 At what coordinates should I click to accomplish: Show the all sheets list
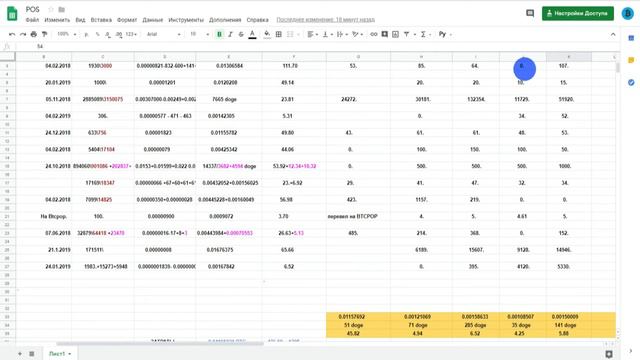31,353
